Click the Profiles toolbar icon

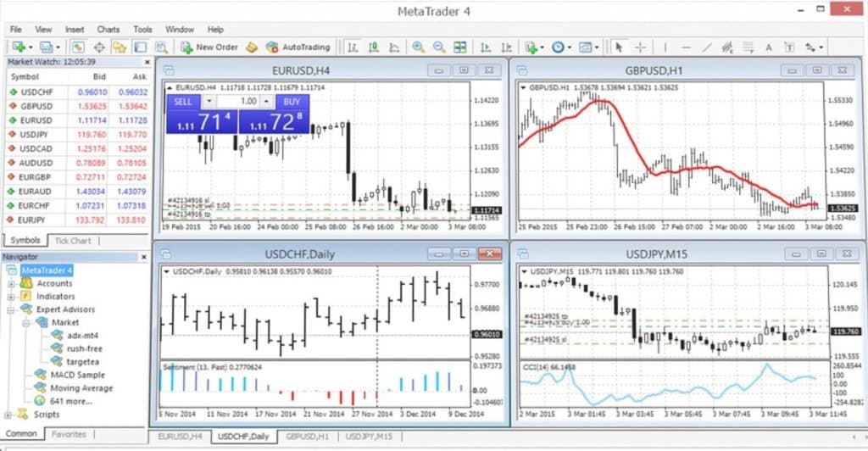pyautogui.click(x=46, y=47)
